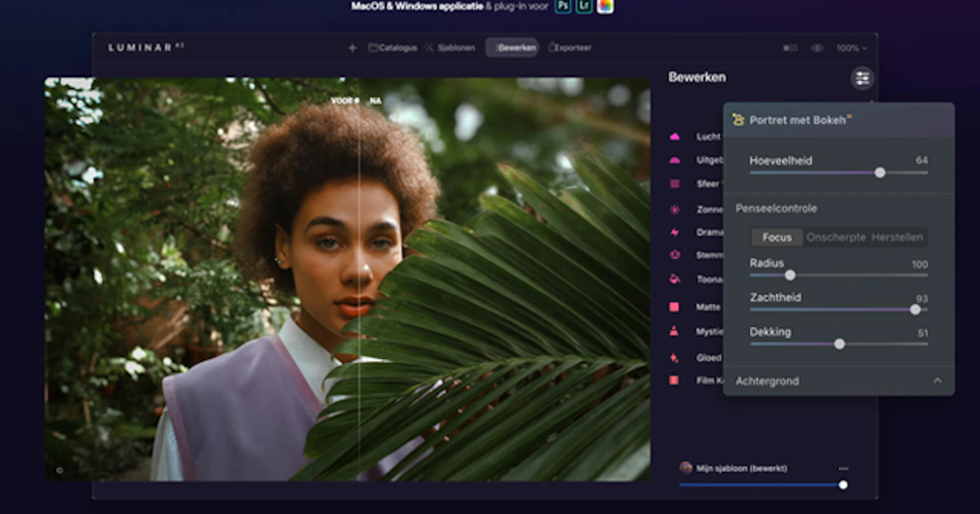Viewport: 980px width, 514px height.
Task: Select the Zonnestralen sun icon
Action: [x=675, y=210]
